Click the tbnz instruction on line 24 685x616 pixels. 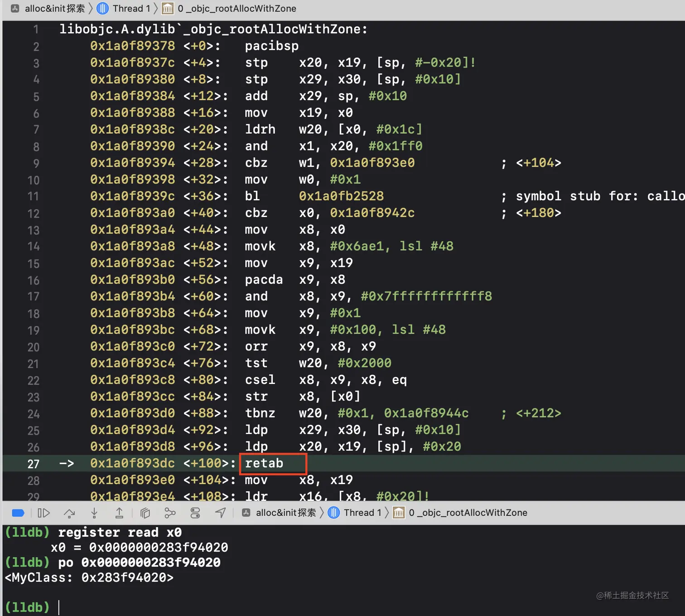point(260,413)
